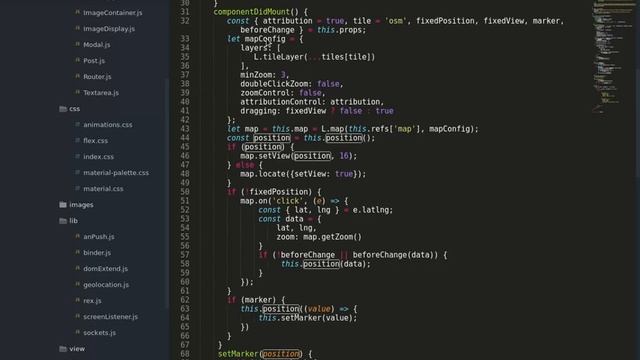640x360 pixels.
Task: Click file icon beside Modal.js
Action: pyautogui.click(x=78, y=44)
